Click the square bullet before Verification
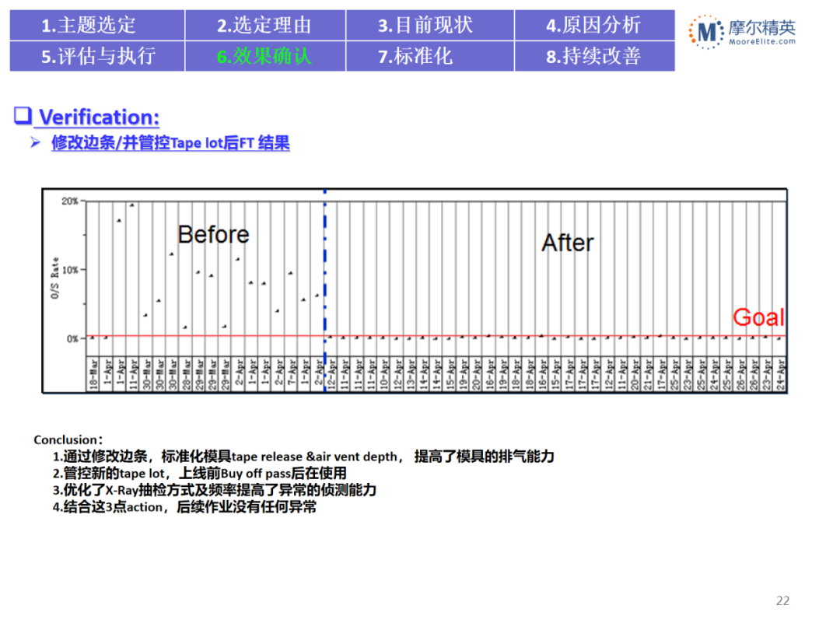 (x=23, y=116)
